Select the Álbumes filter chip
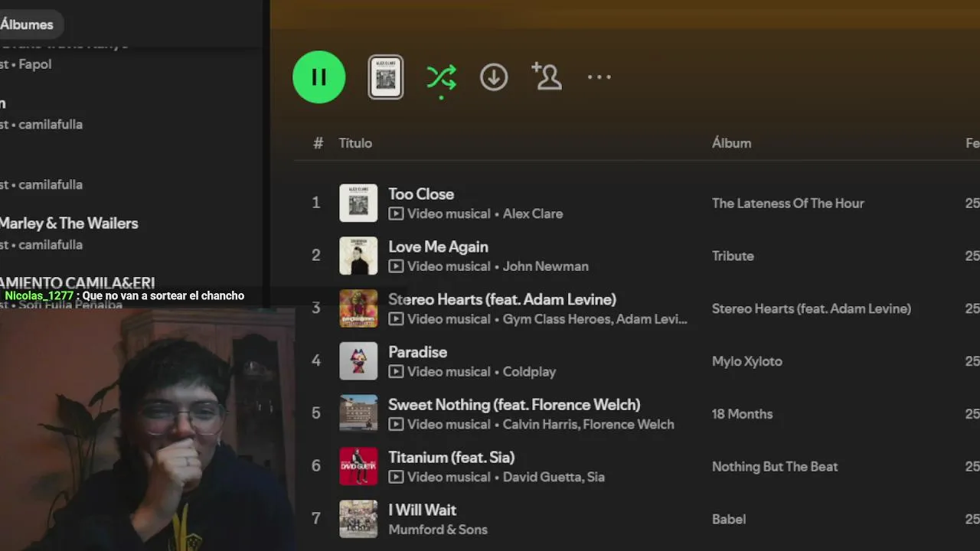This screenshot has width=980, height=551. [x=27, y=24]
